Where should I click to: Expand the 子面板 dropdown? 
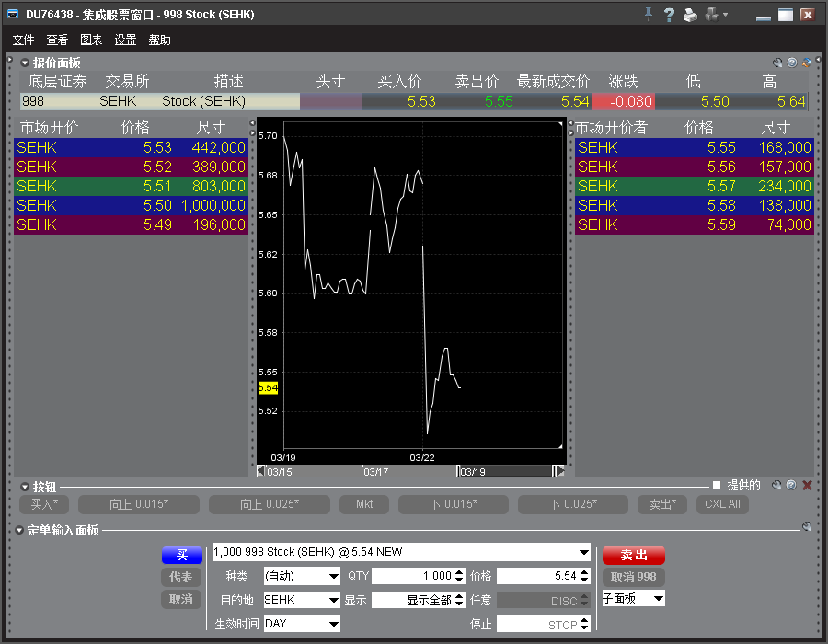(x=633, y=598)
